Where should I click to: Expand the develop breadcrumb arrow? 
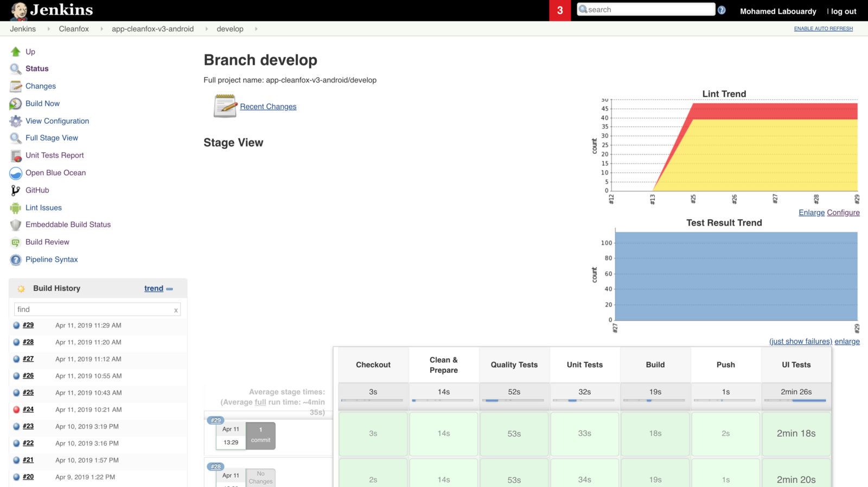click(x=256, y=29)
